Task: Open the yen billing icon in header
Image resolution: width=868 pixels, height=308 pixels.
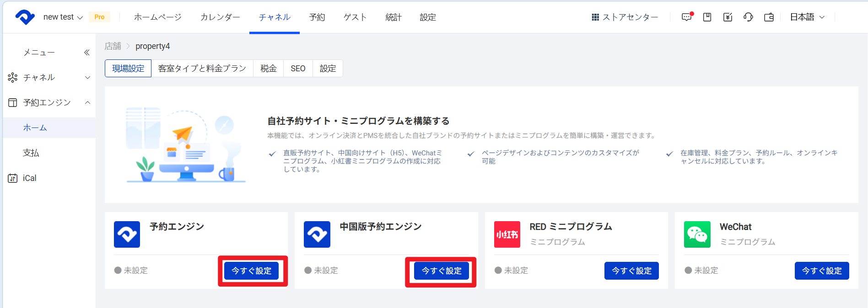Action: click(728, 17)
